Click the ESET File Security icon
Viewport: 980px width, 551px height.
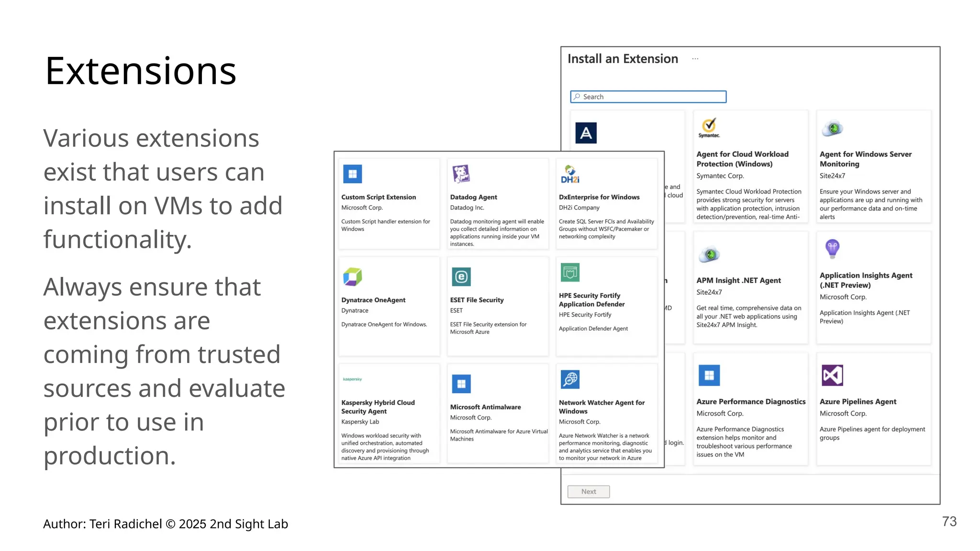point(461,276)
